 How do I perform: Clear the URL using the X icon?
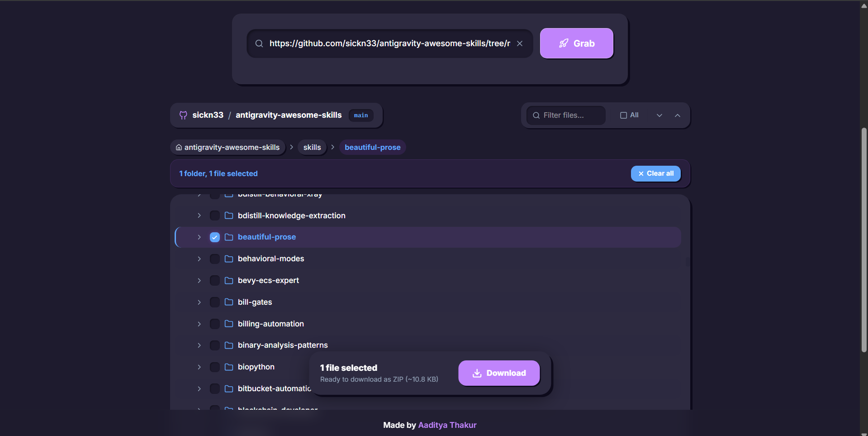[x=519, y=43]
